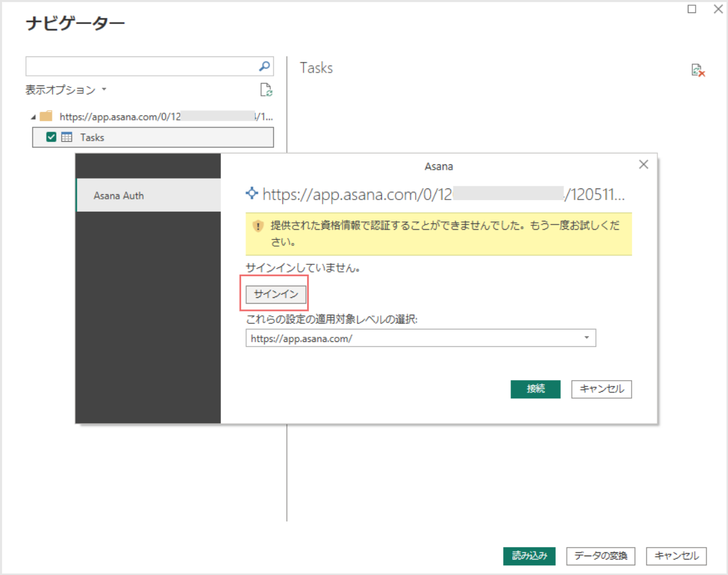728x575 pixels.
Task: Open the 表示オプション dropdown
Action: (x=66, y=89)
